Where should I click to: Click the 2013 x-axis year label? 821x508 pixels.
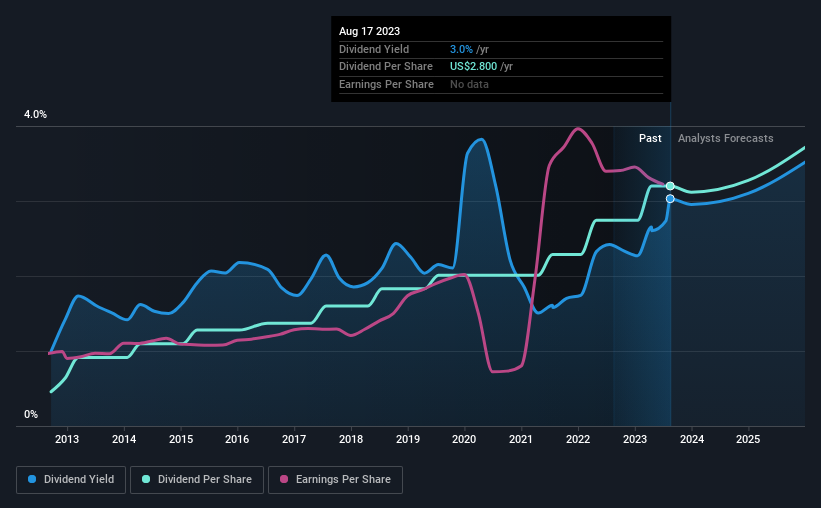click(x=67, y=439)
